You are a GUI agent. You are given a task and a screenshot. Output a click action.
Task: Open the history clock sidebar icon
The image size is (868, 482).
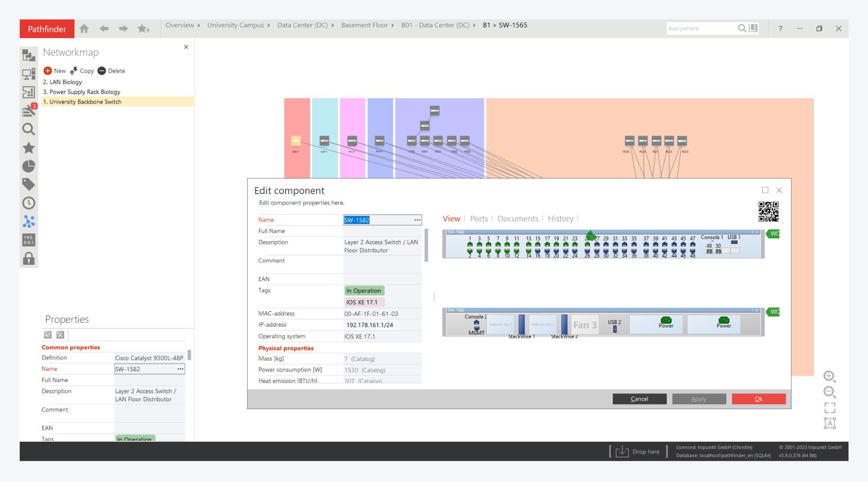point(29,203)
